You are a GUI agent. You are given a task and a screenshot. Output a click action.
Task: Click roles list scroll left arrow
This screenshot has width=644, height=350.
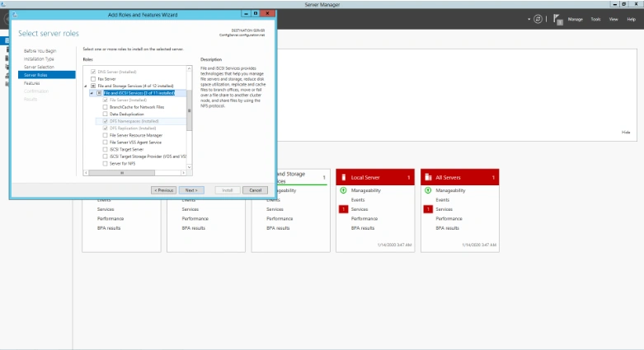86,173
